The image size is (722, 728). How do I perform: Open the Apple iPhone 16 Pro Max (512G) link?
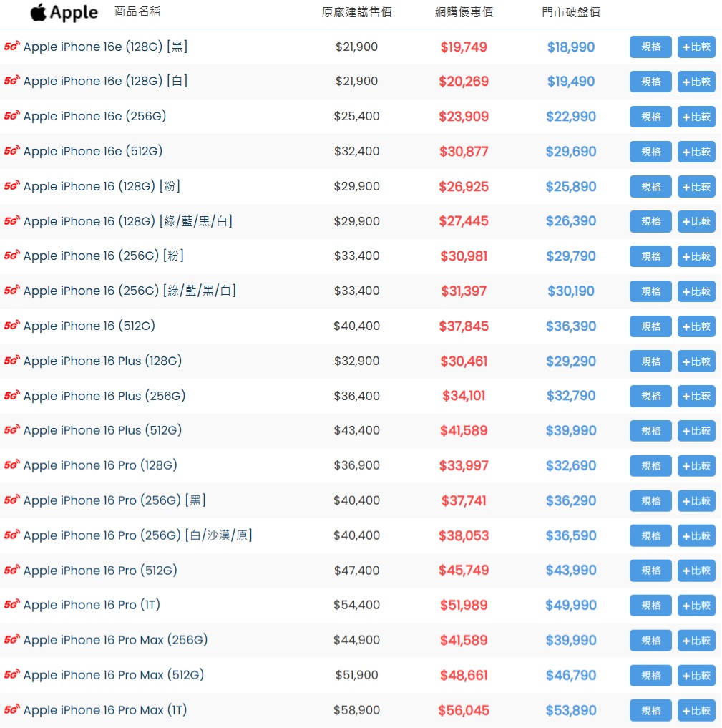(114, 674)
